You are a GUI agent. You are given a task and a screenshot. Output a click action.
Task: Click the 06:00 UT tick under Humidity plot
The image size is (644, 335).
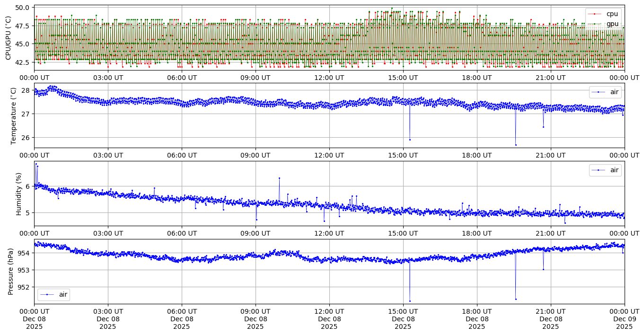(x=182, y=233)
